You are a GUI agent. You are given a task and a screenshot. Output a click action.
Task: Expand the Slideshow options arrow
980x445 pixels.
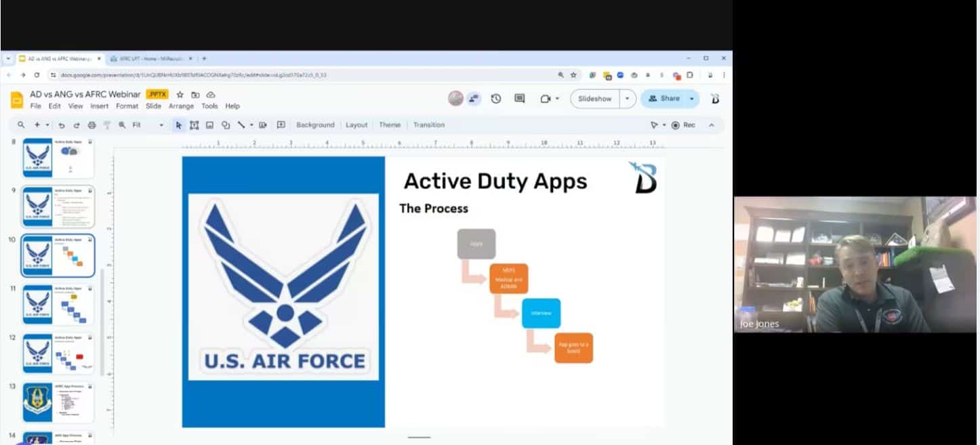point(627,98)
